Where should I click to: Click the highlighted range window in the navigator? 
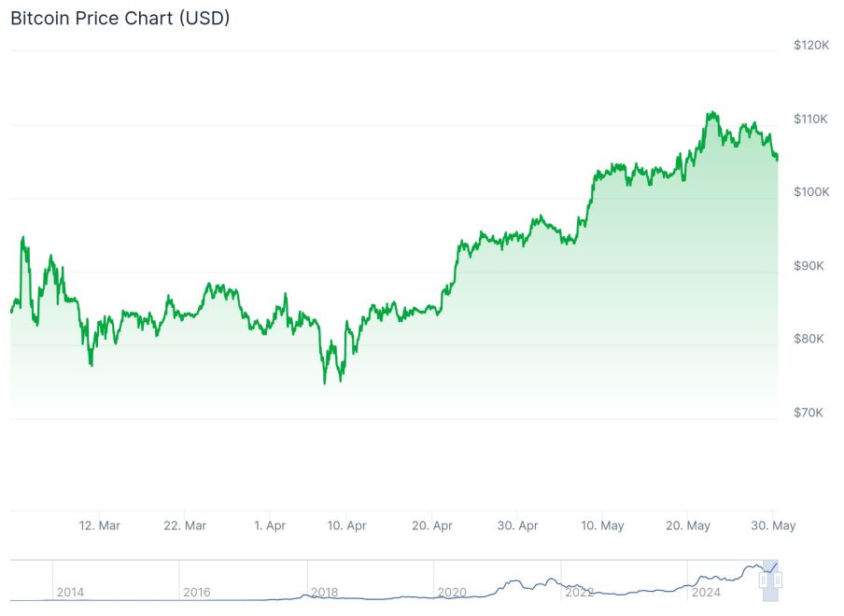(x=770, y=567)
